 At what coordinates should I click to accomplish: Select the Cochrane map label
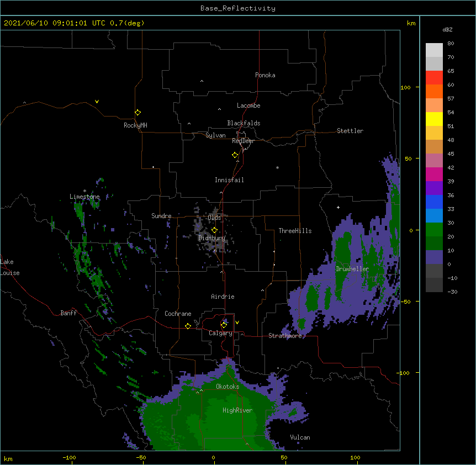[178, 314]
